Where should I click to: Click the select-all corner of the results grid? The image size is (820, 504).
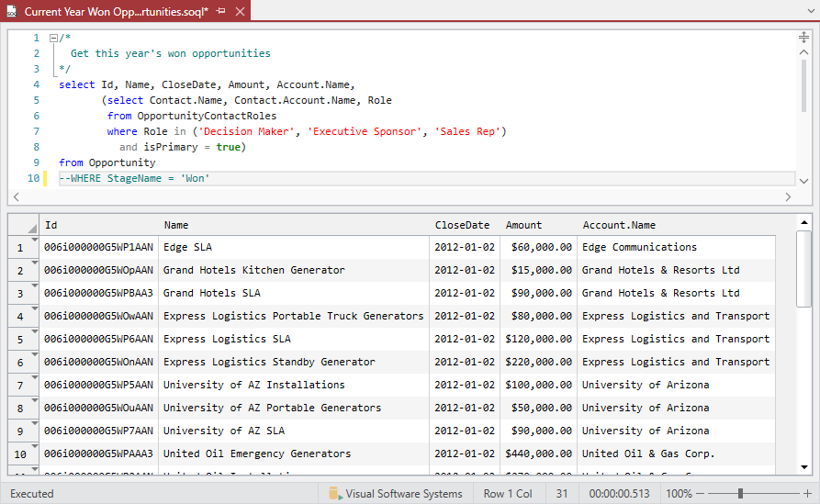[24, 225]
